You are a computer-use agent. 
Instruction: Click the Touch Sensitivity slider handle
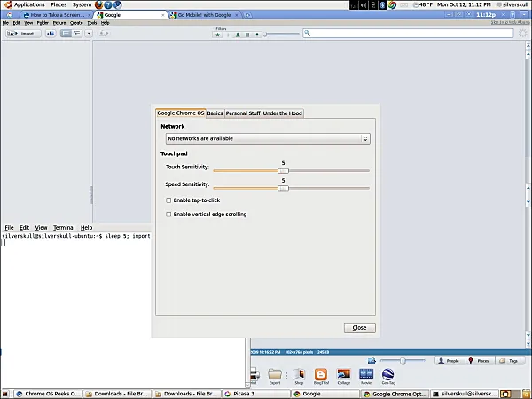pos(283,170)
